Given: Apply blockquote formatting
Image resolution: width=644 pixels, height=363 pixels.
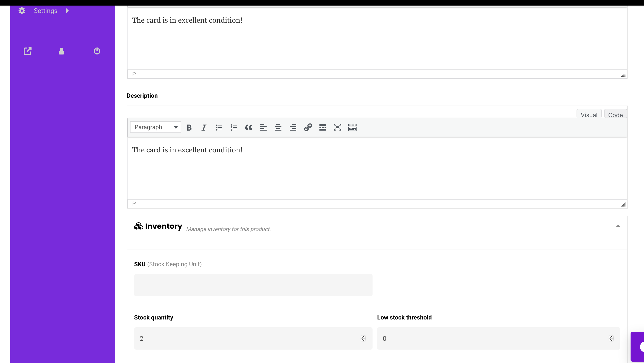Looking at the screenshot, I should [x=249, y=128].
